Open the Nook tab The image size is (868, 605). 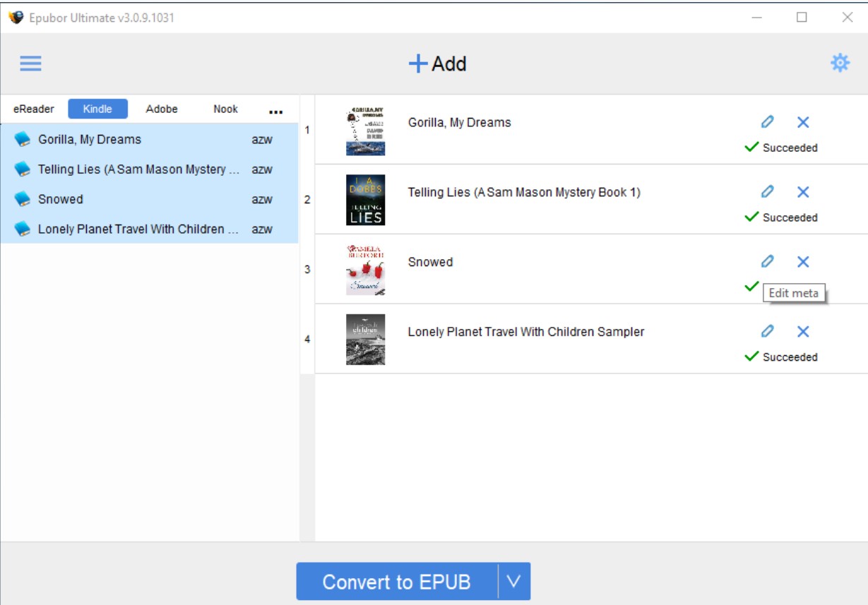coord(226,109)
